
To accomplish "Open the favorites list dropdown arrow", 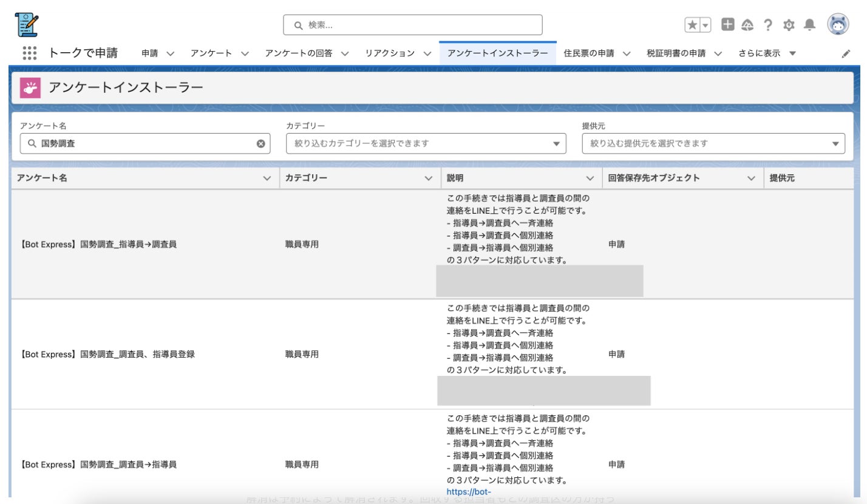I will pos(705,25).
